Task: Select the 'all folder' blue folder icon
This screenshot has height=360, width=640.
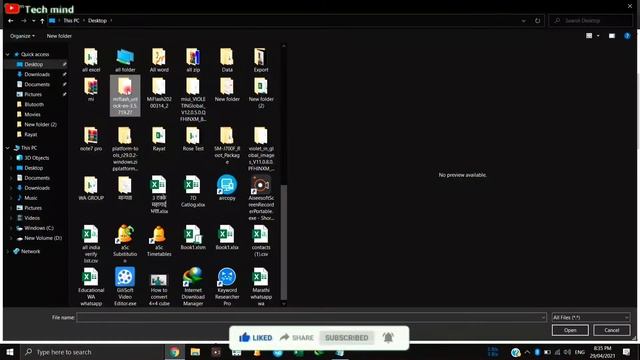Action: pos(125,60)
